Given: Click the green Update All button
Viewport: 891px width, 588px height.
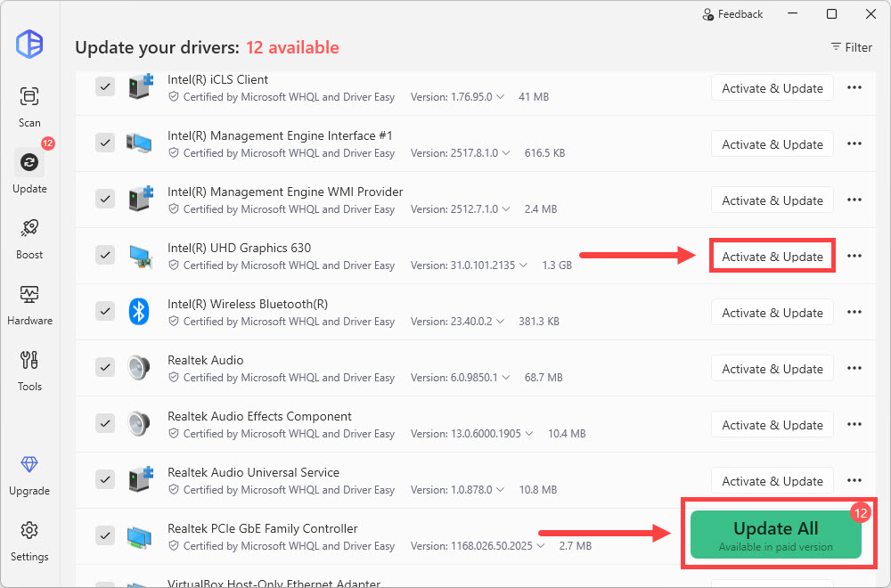Looking at the screenshot, I should [x=775, y=535].
